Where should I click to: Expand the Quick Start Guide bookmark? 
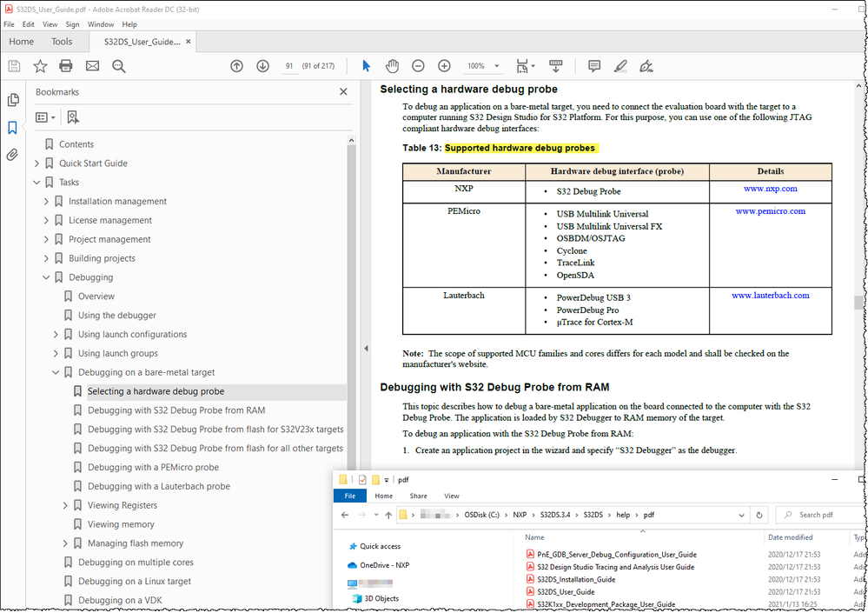coord(36,163)
